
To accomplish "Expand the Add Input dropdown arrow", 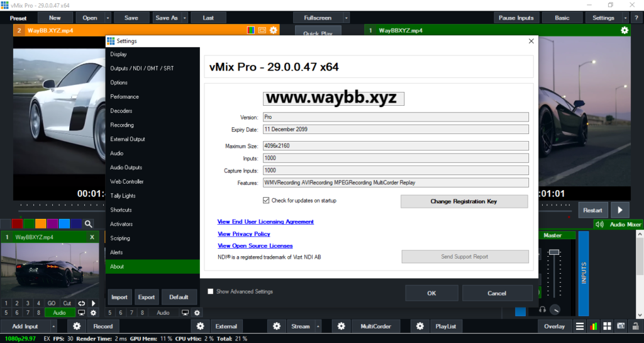I will 53,326.
